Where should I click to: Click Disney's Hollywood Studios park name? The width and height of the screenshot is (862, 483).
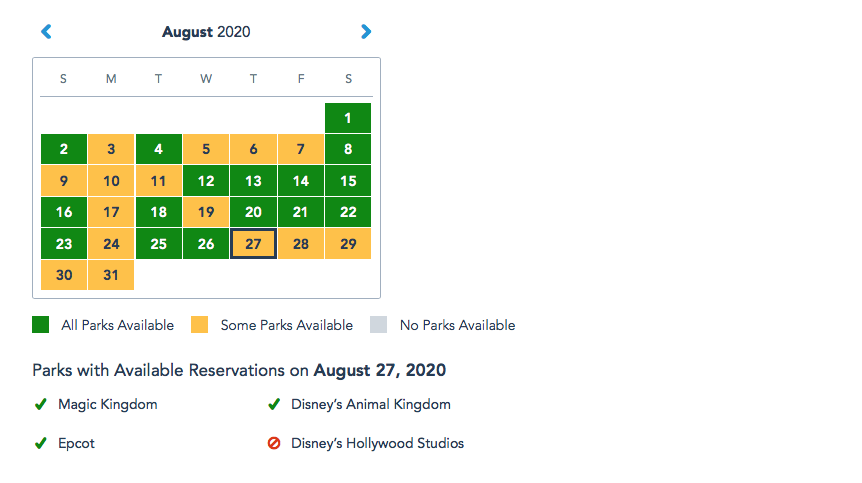pos(378,443)
